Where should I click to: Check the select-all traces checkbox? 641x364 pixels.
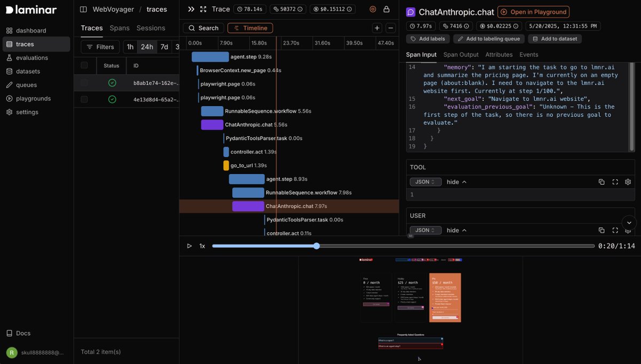coord(84,65)
